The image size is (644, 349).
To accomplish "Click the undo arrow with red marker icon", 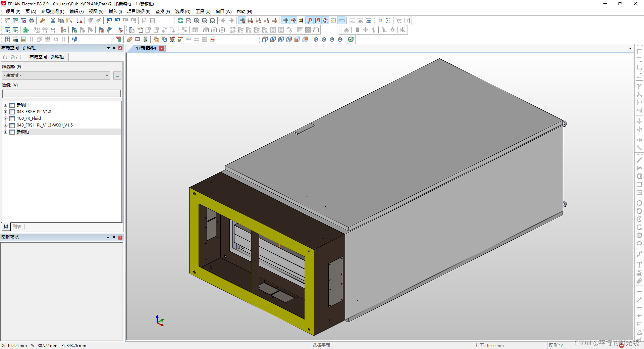I will 109,20.
